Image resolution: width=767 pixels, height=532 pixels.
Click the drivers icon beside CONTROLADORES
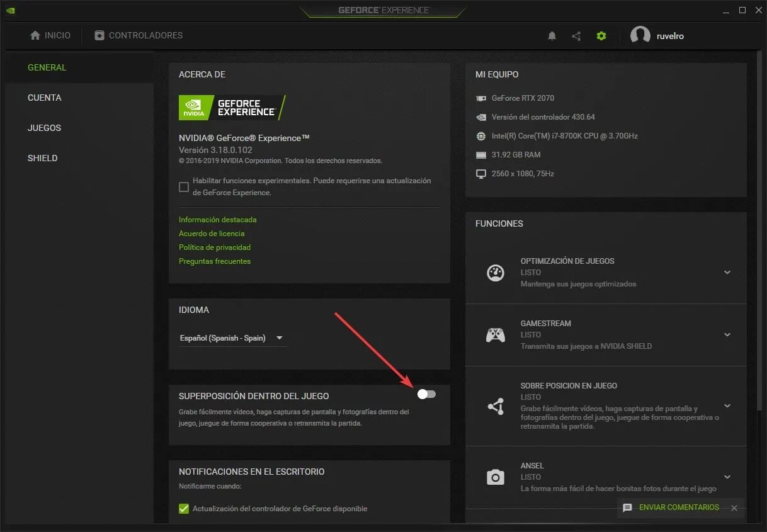click(x=99, y=35)
